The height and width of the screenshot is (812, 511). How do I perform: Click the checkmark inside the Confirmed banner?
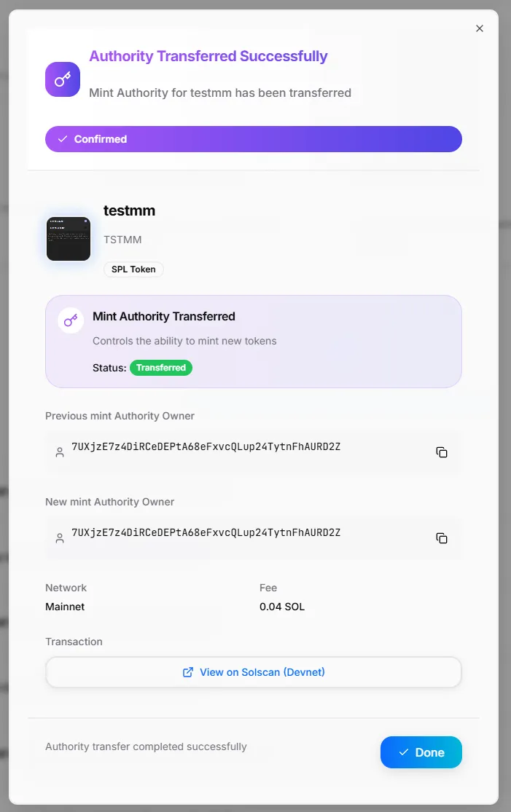[62, 138]
